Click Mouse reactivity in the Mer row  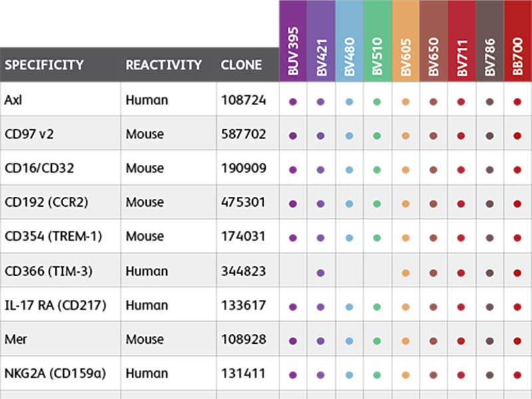coord(145,339)
